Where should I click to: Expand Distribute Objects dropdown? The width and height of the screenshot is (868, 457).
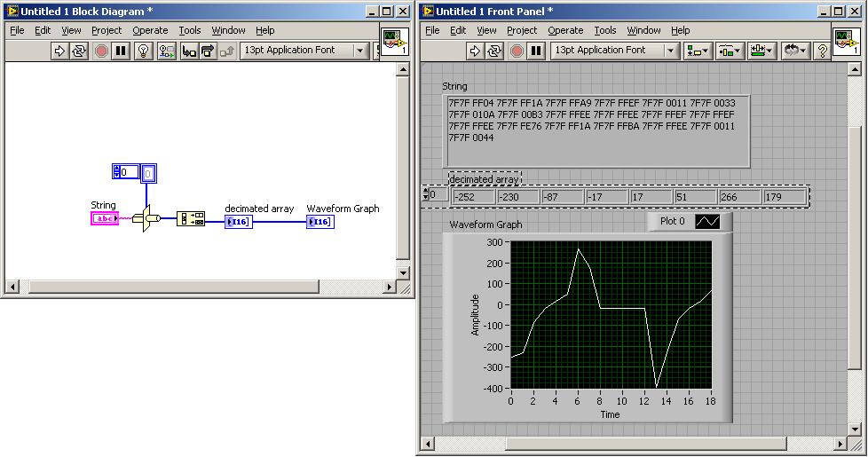click(x=730, y=51)
